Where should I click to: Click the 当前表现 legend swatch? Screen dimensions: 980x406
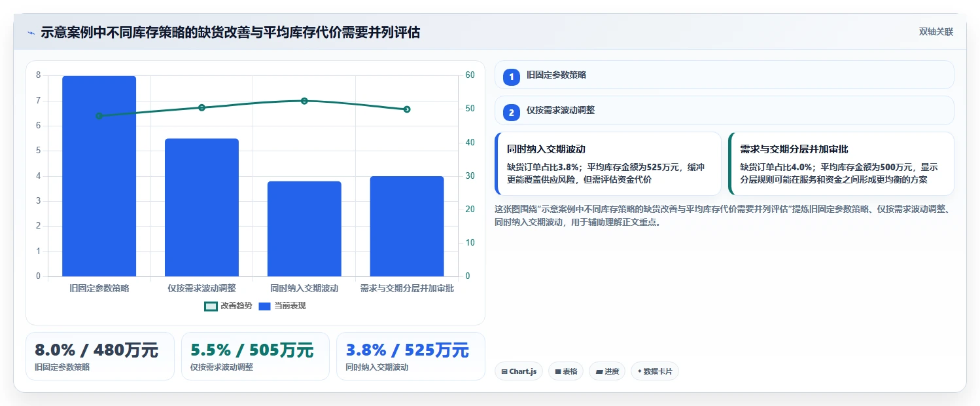pos(264,306)
